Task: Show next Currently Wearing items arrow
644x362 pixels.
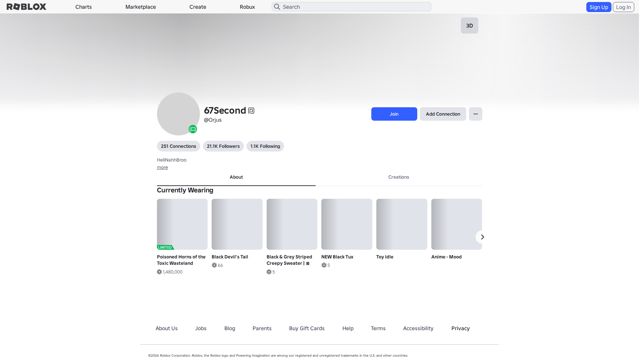Action: click(x=482, y=237)
